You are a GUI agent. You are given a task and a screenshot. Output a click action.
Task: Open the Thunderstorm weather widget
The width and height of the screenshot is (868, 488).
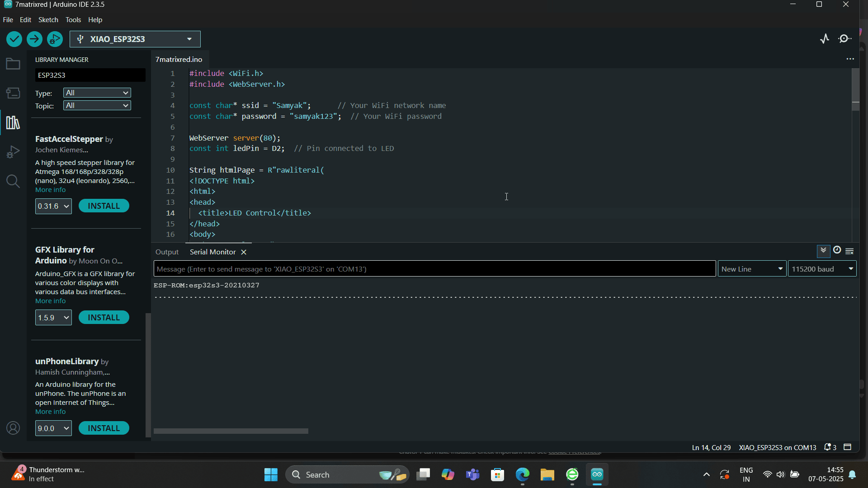(x=47, y=474)
